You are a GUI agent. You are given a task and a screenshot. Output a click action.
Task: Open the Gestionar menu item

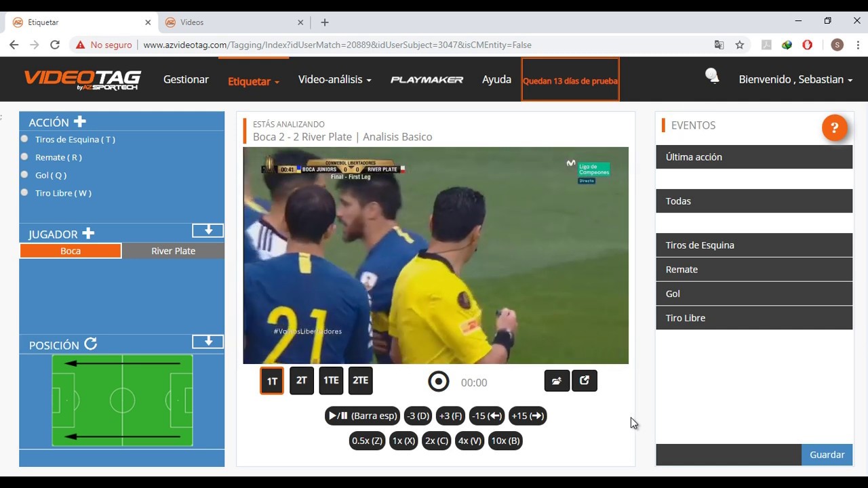click(x=186, y=79)
